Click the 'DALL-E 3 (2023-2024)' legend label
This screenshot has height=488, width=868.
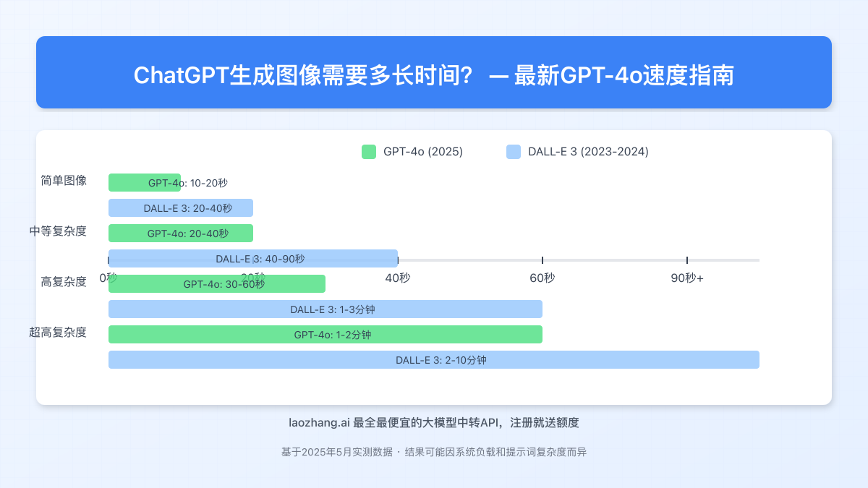[x=588, y=152]
